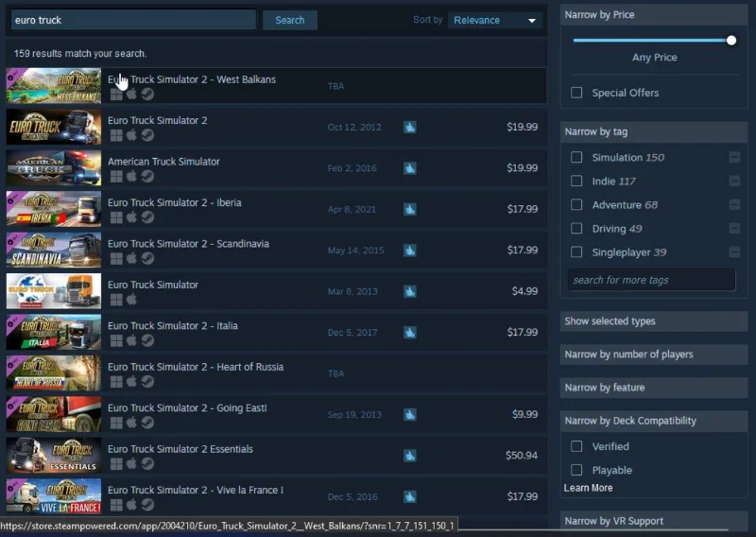This screenshot has width=756, height=537.
Task: Open the Euro Truck Simulator 2 - Going East! thumbnail
Action: tap(54, 414)
